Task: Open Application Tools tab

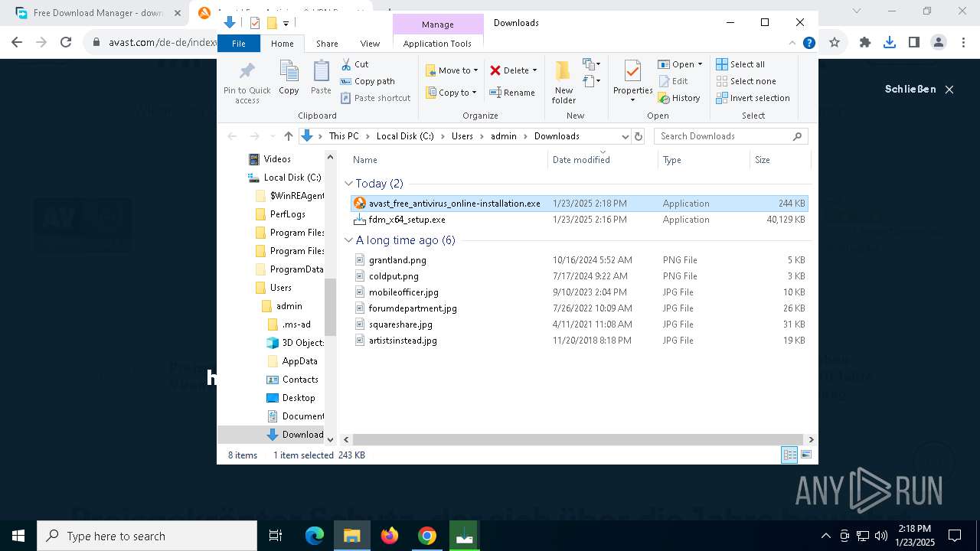Action: (x=437, y=44)
